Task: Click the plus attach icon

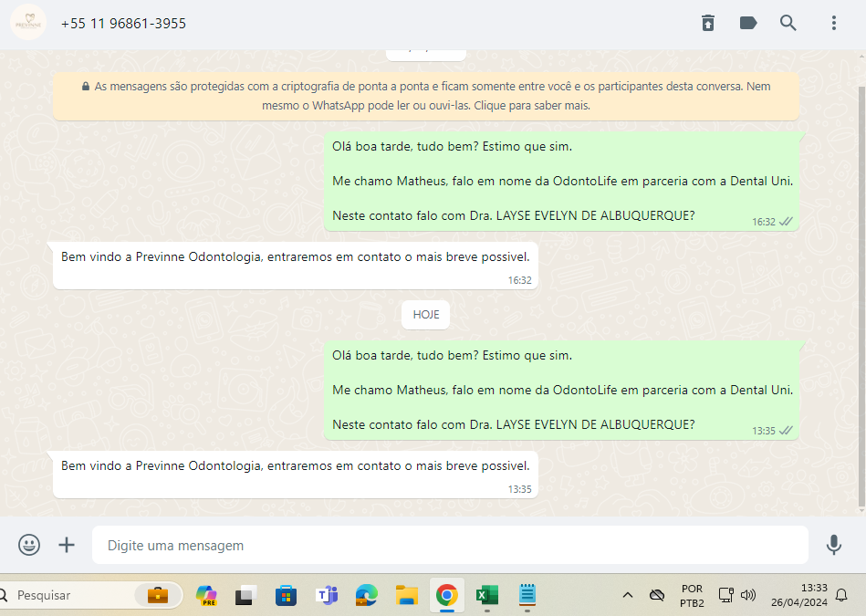Action: [67, 545]
